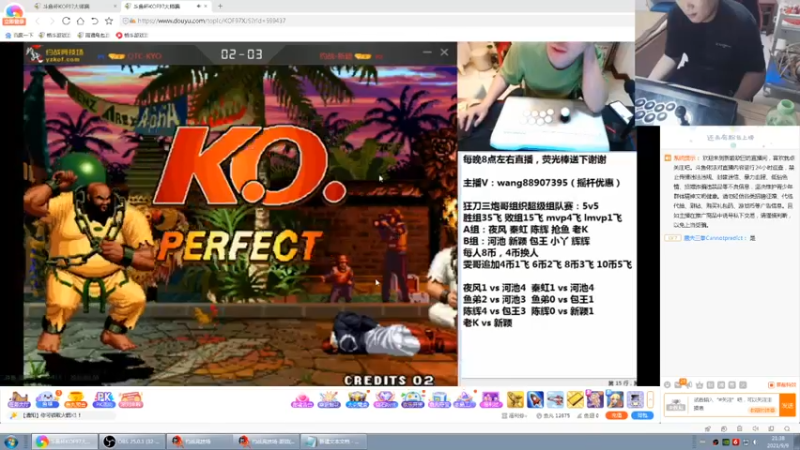
Task: Click the chat icon with orange badge
Action: (680, 384)
